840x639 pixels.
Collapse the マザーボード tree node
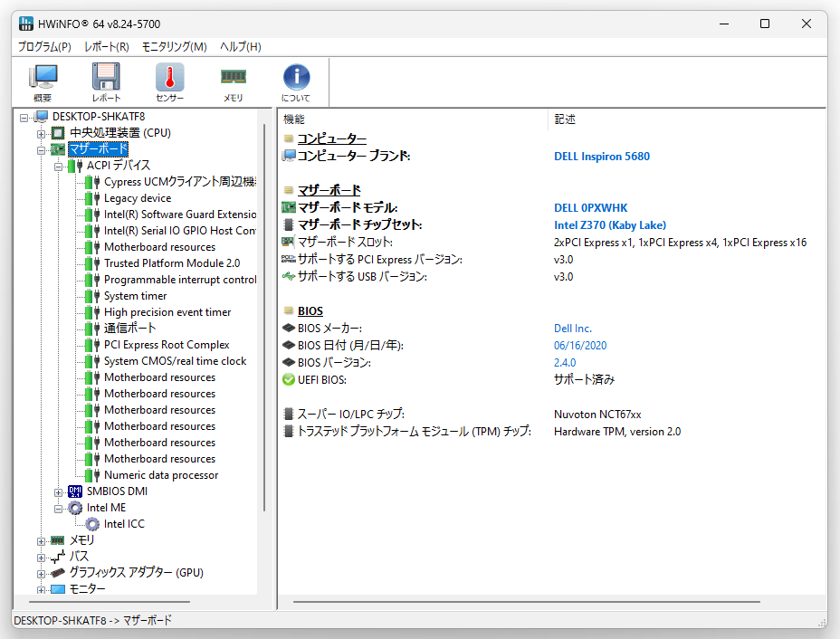42,150
